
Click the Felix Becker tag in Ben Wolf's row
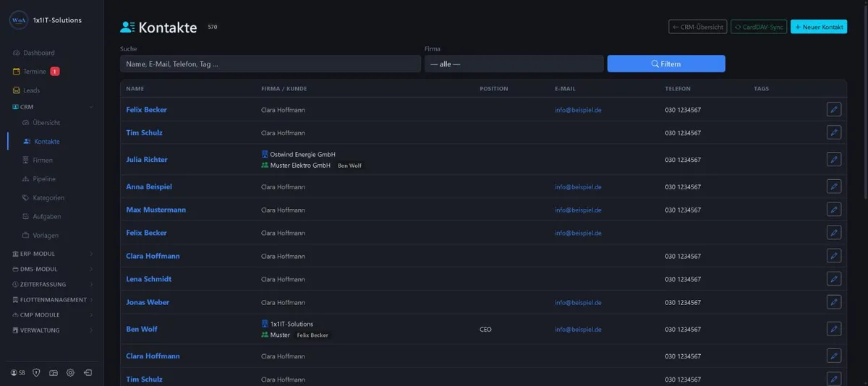312,335
